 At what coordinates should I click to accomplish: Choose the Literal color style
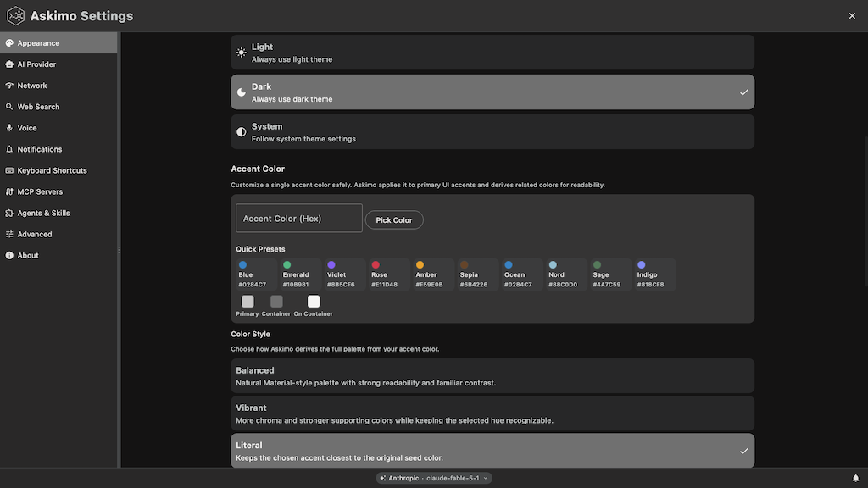492,451
